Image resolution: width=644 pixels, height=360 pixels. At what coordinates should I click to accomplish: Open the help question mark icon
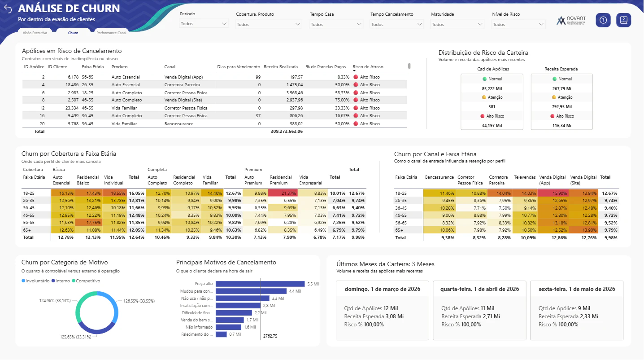pyautogui.click(x=603, y=20)
